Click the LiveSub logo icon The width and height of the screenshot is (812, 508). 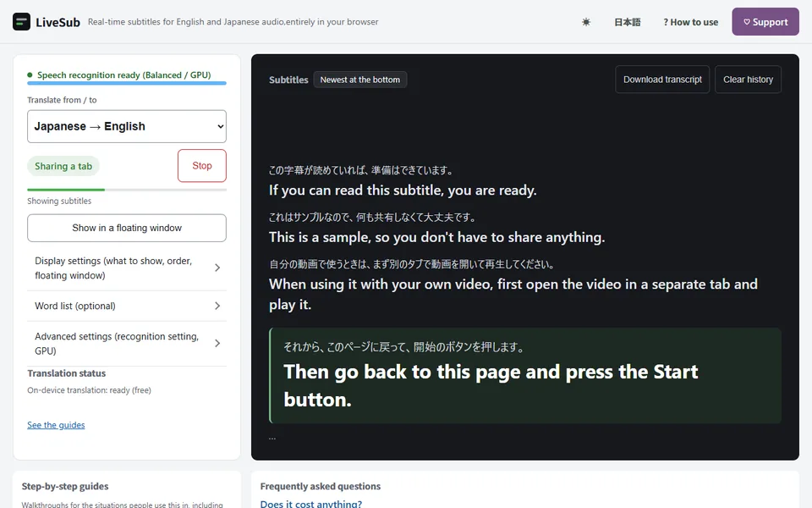coord(21,22)
